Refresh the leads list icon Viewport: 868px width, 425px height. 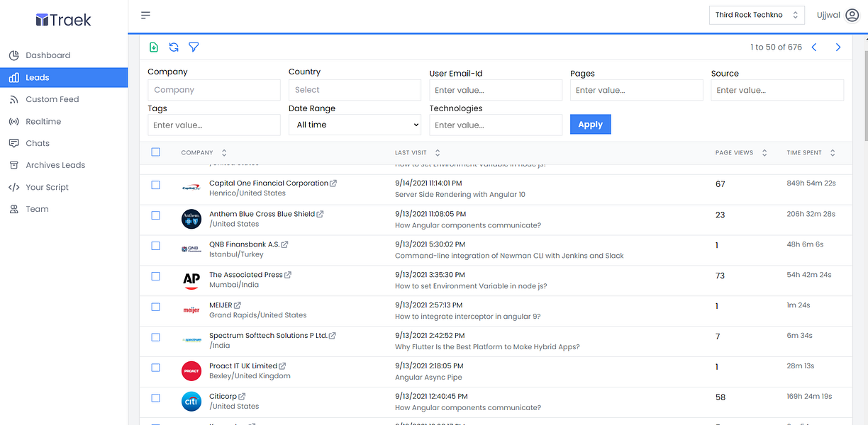pos(174,47)
